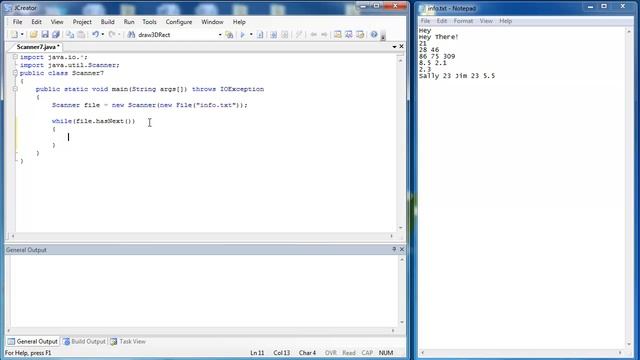This screenshot has width=640, height=360.
Task: Open the Edit menu in Notepad
Action: click(442, 21)
